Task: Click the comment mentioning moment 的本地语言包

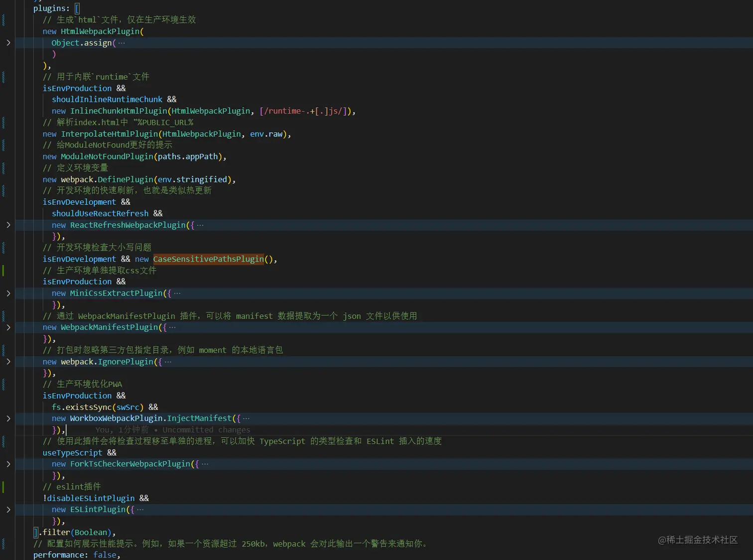Action: pyautogui.click(x=162, y=350)
